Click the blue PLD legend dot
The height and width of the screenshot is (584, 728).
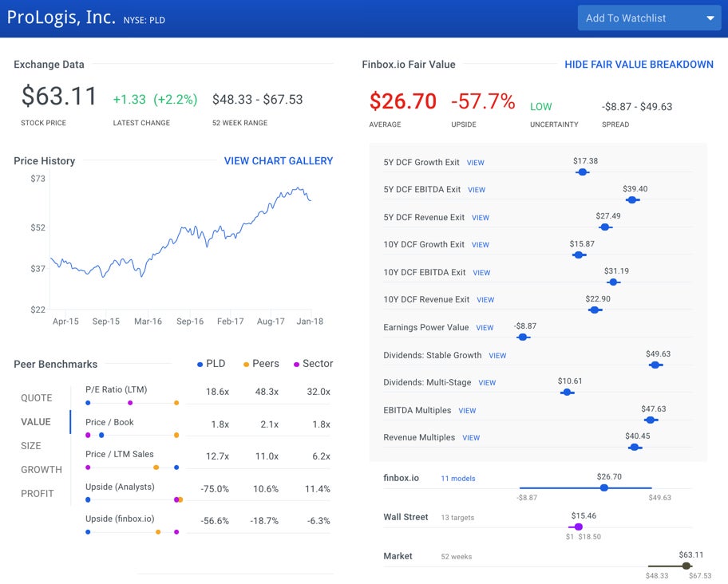point(200,365)
